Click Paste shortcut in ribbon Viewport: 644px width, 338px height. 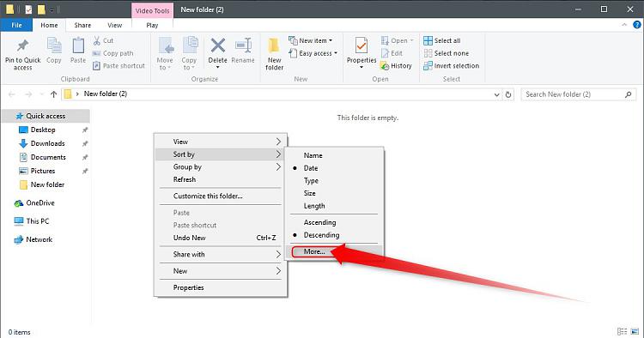[118, 66]
